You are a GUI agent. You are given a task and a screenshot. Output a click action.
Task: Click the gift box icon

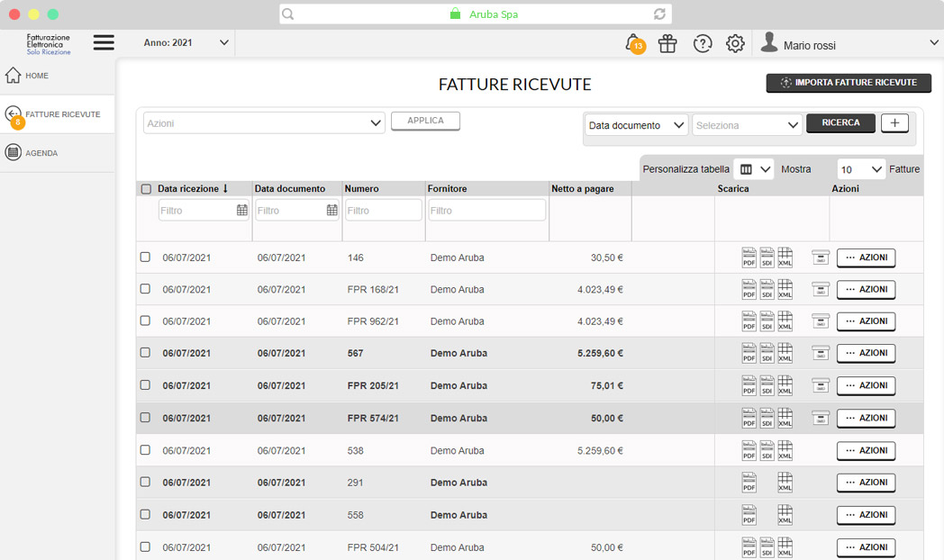(x=667, y=44)
